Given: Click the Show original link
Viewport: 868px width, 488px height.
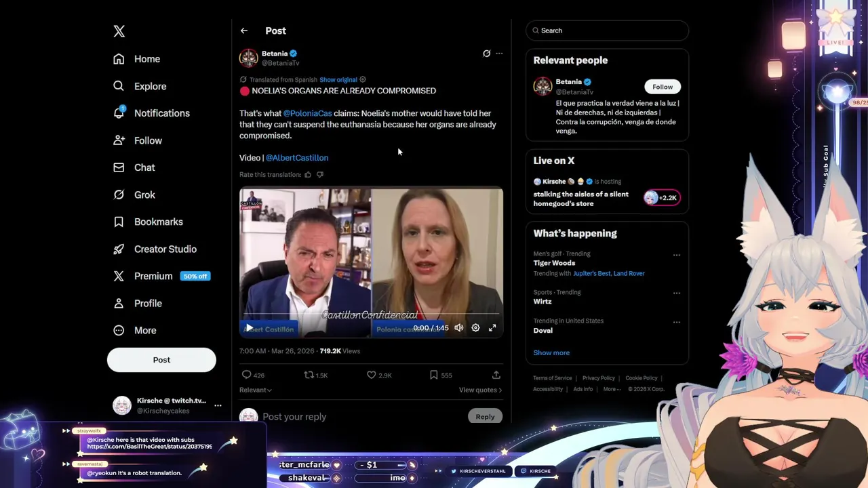Looking at the screenshot, I should [338, 79].
